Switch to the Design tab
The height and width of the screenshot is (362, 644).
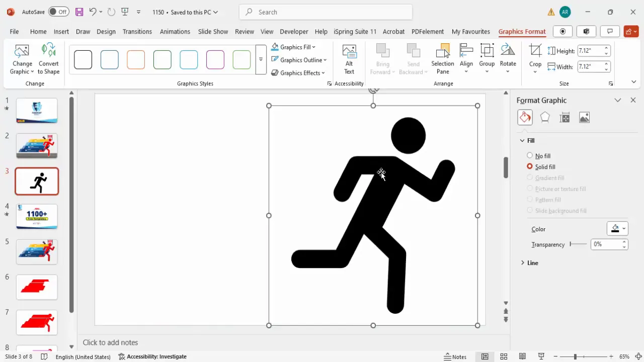tap(106, 31)
